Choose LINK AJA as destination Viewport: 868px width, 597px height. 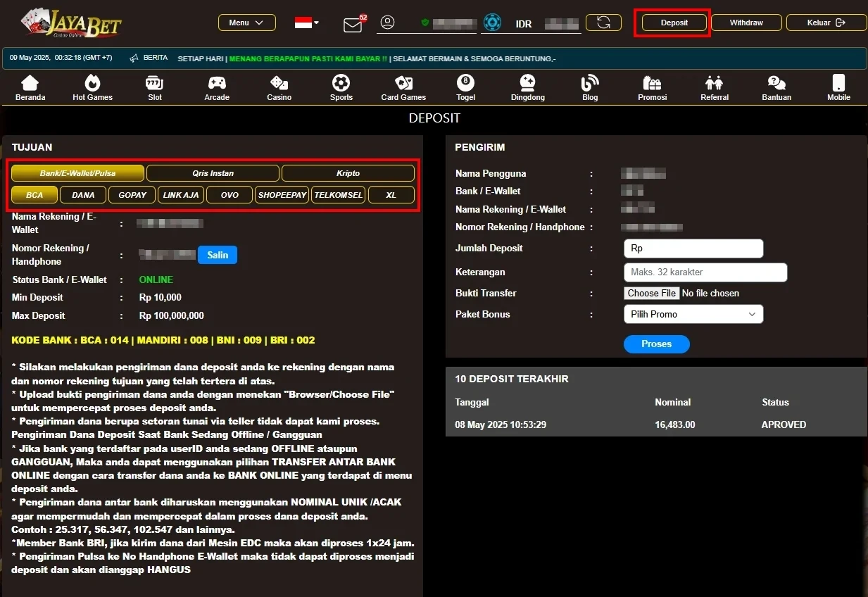pos(181,195)
